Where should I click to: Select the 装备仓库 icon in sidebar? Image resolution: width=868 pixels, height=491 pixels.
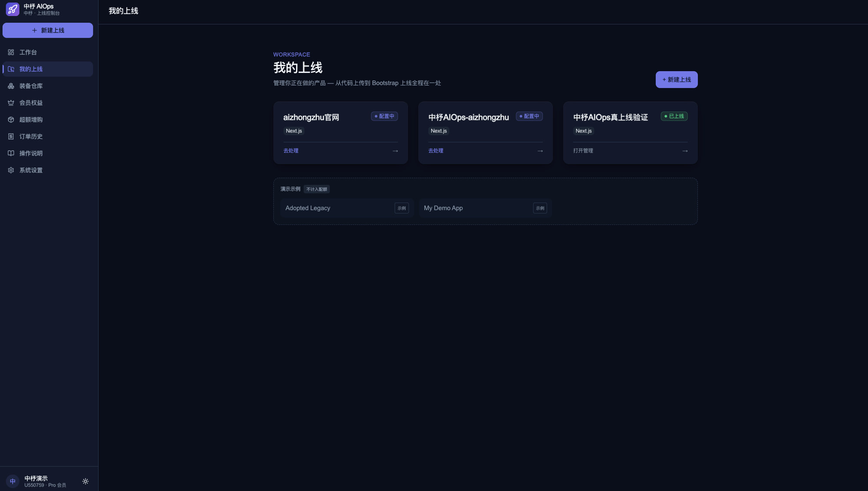[11, 86]
